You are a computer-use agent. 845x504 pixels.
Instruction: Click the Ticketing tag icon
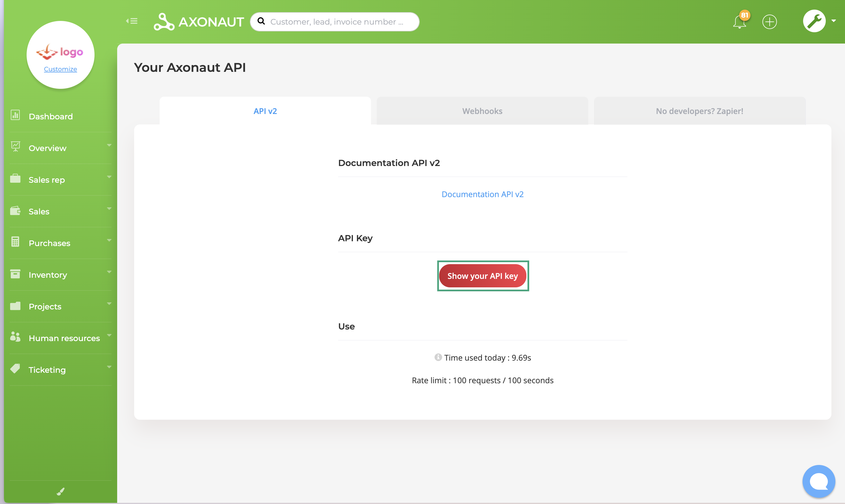click(x=15, y=369)
